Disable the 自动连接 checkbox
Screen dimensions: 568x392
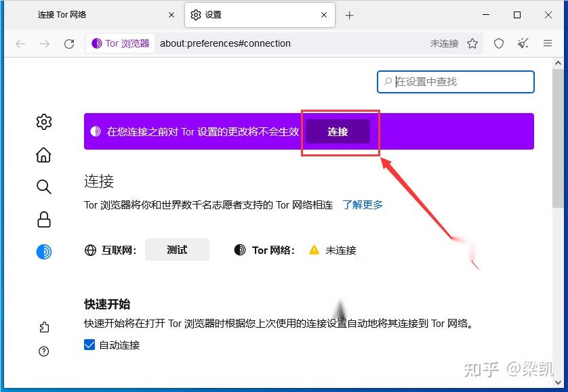pyautogui.click(x=89, y=345)
